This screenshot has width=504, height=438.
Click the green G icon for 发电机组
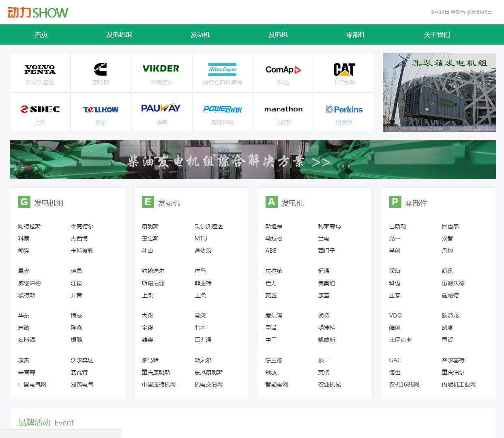pyautogui.click(x=24, y=202)
